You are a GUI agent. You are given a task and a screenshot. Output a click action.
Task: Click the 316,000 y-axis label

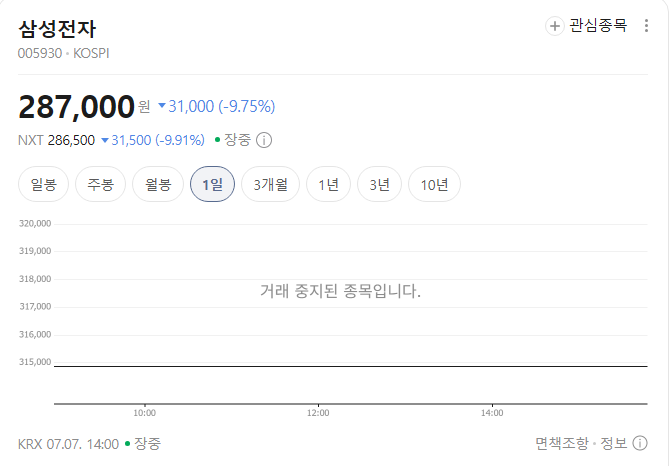[35, 335]
